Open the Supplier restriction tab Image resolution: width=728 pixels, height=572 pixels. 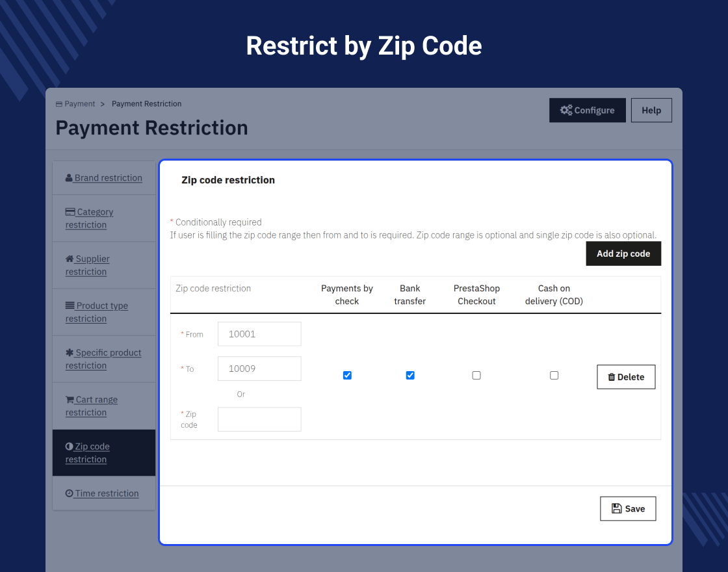104,265
